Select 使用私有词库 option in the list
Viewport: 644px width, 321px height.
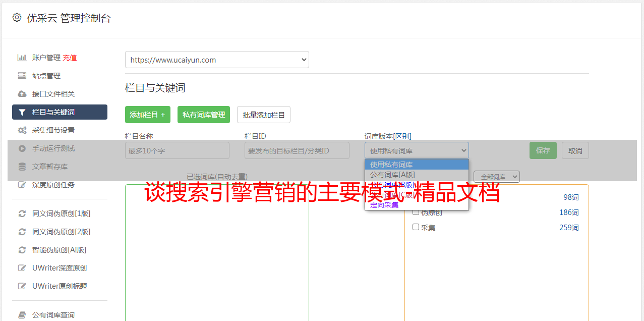(417, 165)
